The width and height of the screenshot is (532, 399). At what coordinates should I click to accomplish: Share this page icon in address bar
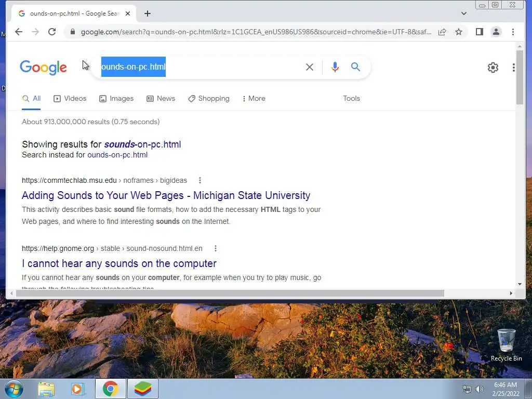point(442,32)
